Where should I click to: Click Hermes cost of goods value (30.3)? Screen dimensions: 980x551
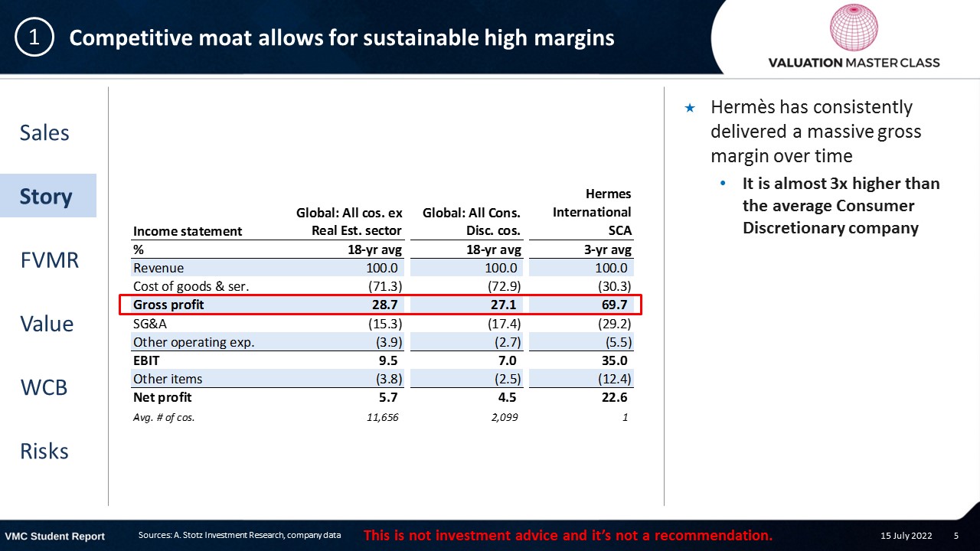(x=613, y=286)
